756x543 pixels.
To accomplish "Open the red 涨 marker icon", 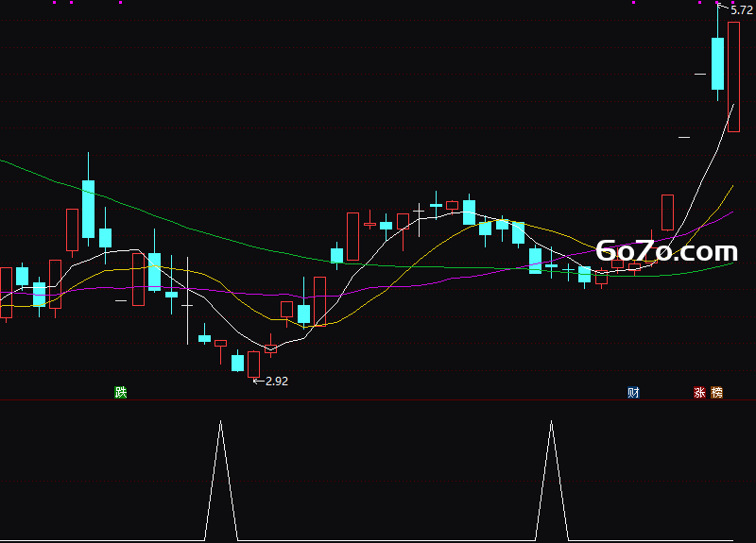I will (x=699, y=392).
